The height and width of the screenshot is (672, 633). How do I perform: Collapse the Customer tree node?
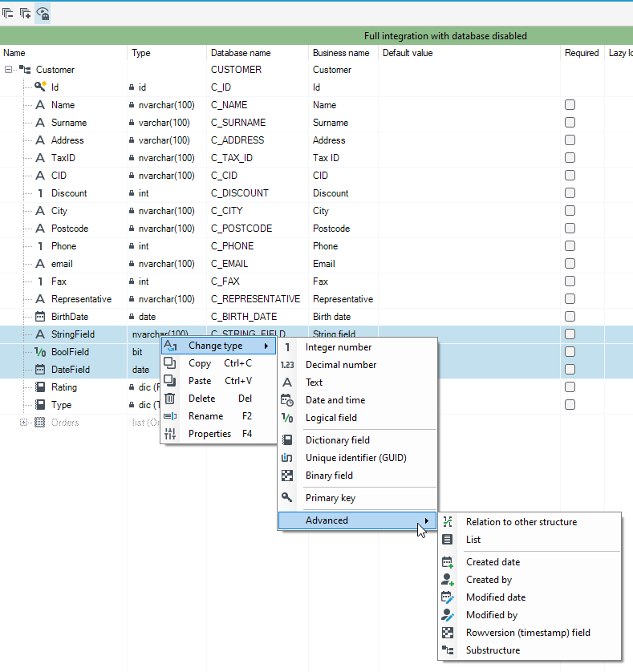pyautogui.click(x=8, y=70)
